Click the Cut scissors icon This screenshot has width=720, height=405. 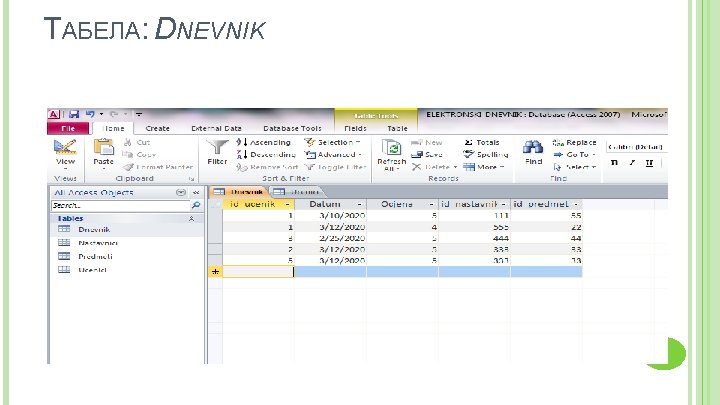pos(128,142)
